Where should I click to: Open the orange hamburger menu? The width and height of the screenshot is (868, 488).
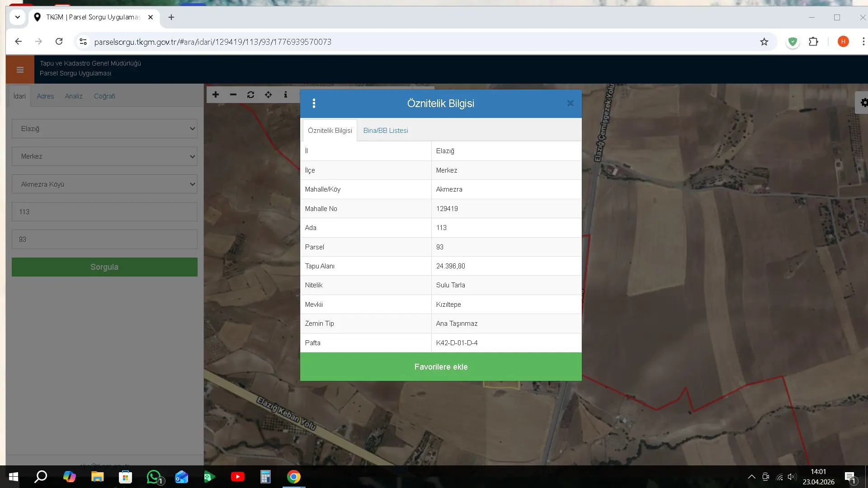[20, 70]
